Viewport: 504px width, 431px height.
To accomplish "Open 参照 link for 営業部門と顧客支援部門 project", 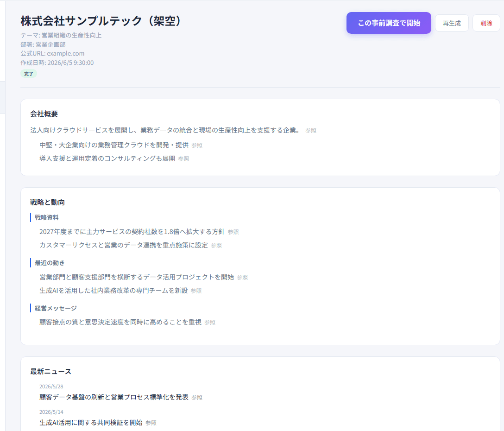I will (242, 277).
